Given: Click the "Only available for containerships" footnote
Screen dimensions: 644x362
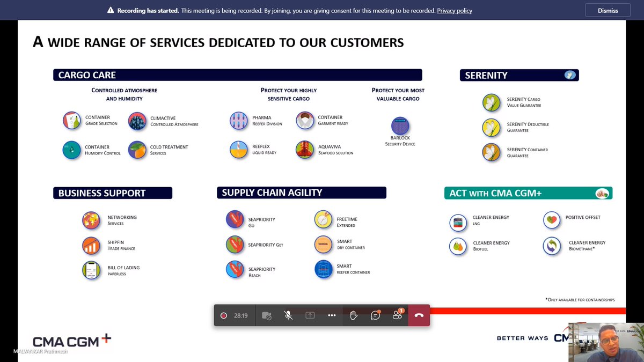Looking at the screenshot, I should click(580, 300).
